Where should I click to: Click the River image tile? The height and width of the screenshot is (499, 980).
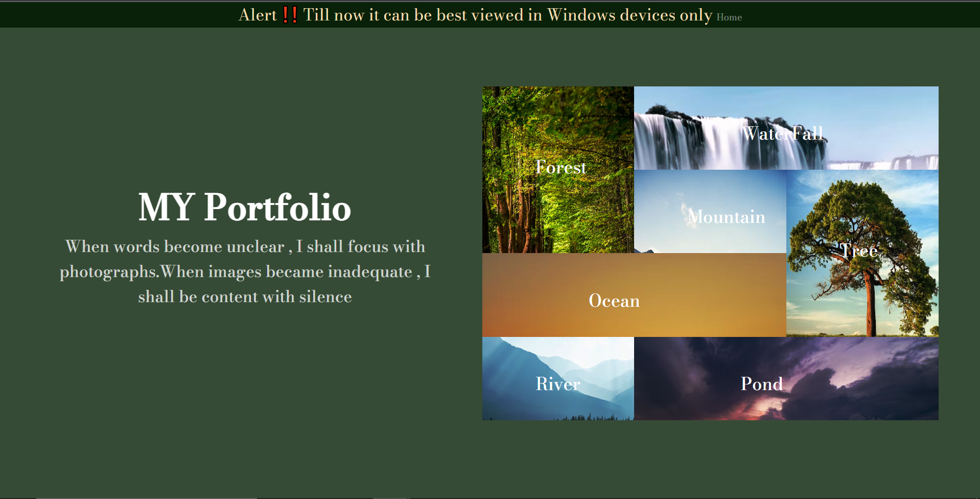coord(558,378)
